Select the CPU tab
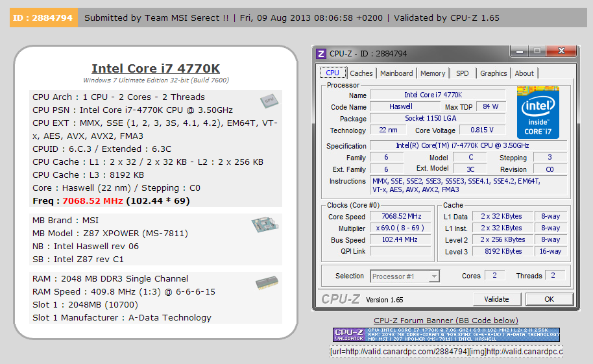 point(332,73)
